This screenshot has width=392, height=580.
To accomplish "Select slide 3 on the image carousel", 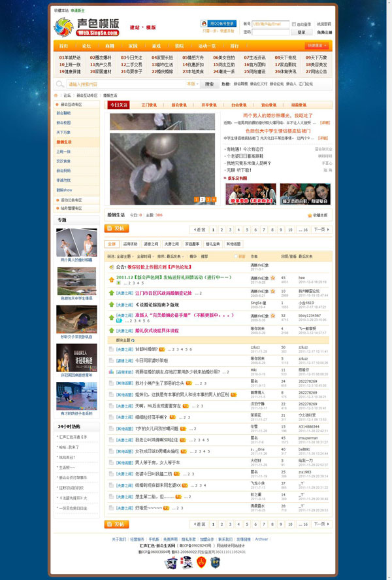I will (208, 199).
